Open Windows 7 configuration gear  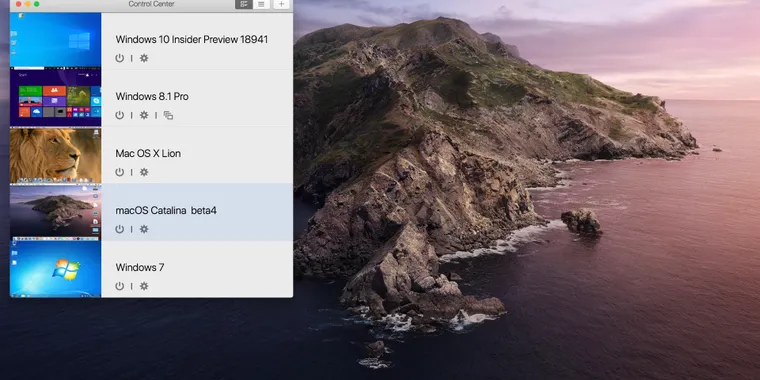[x=144, y=286]
